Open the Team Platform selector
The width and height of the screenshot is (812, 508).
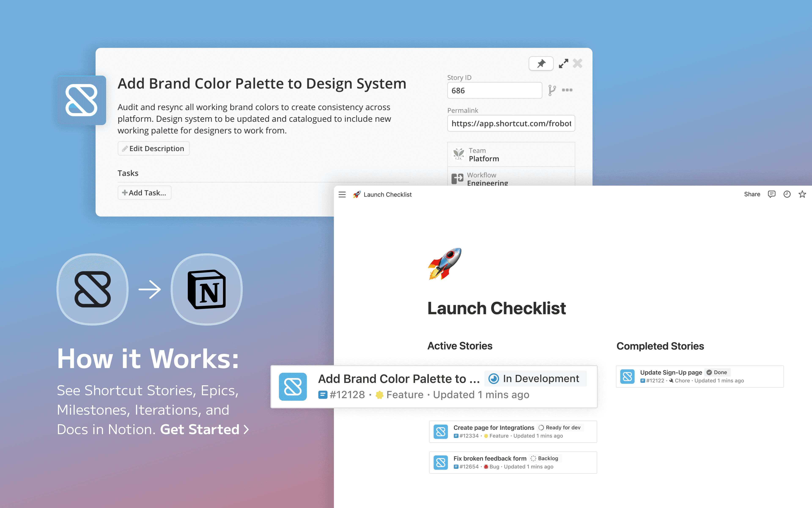point(511,155)
